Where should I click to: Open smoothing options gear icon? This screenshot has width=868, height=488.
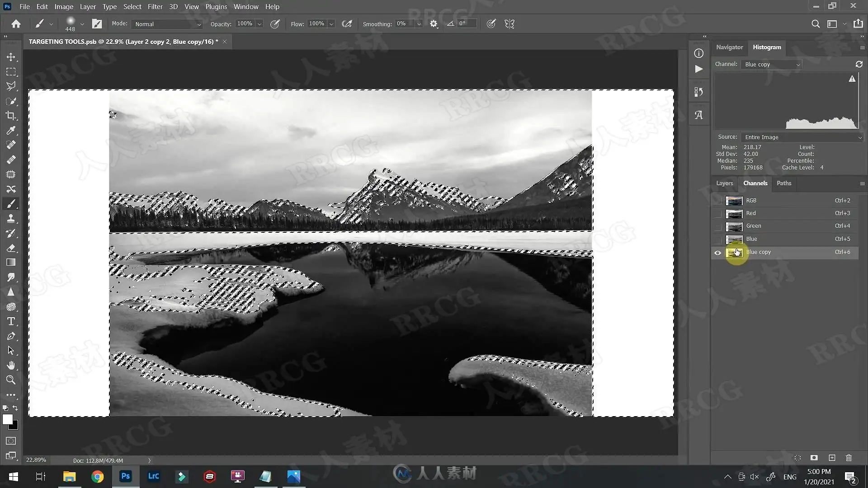pyautogui.click(x=434, y=24)
